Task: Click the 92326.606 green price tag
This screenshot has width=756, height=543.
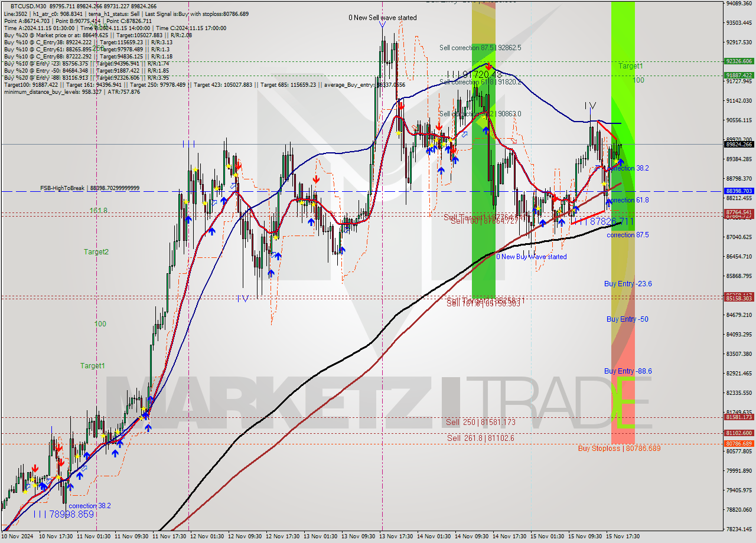Action: coord(739,61)
